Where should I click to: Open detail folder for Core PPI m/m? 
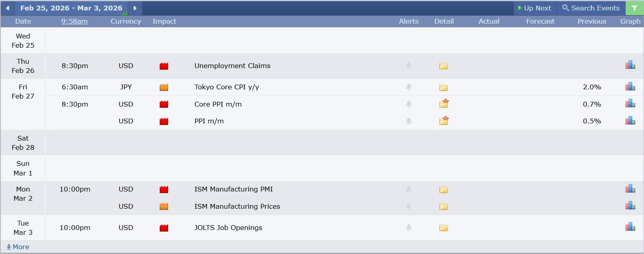443,104
